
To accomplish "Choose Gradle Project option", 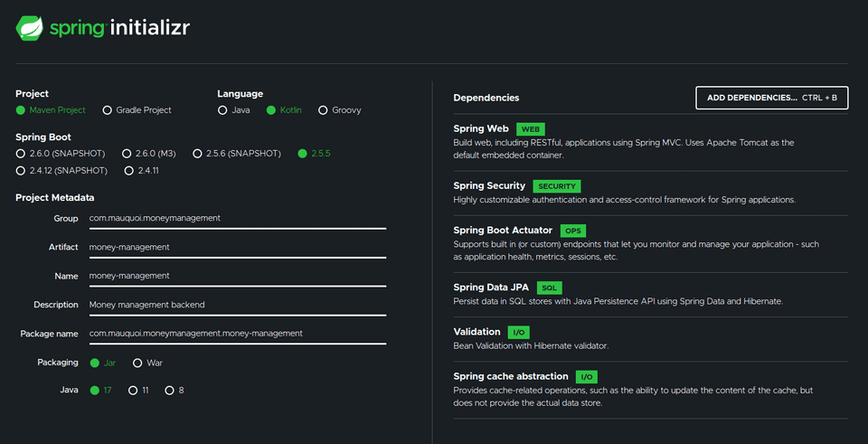I will [108, 110].
